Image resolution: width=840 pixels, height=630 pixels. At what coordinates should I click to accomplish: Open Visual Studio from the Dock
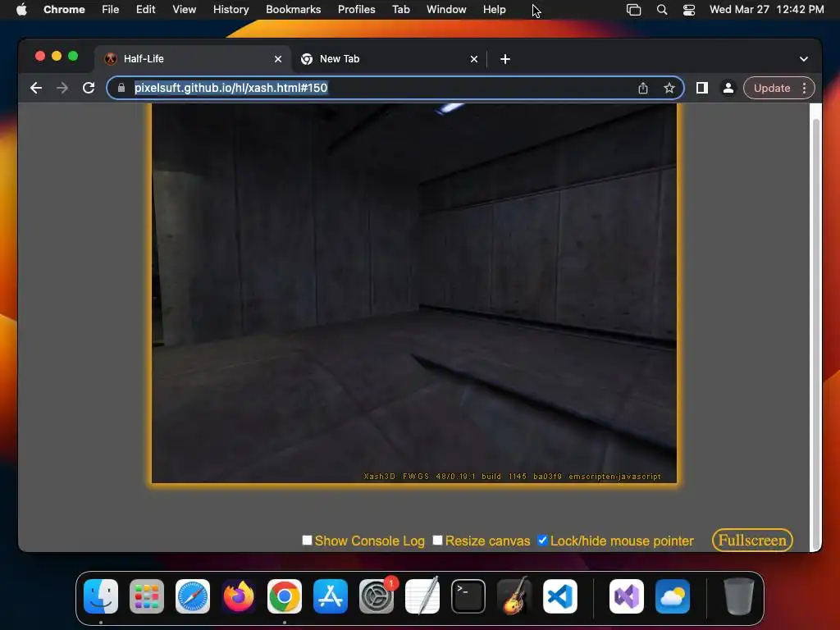pos(627,596)
